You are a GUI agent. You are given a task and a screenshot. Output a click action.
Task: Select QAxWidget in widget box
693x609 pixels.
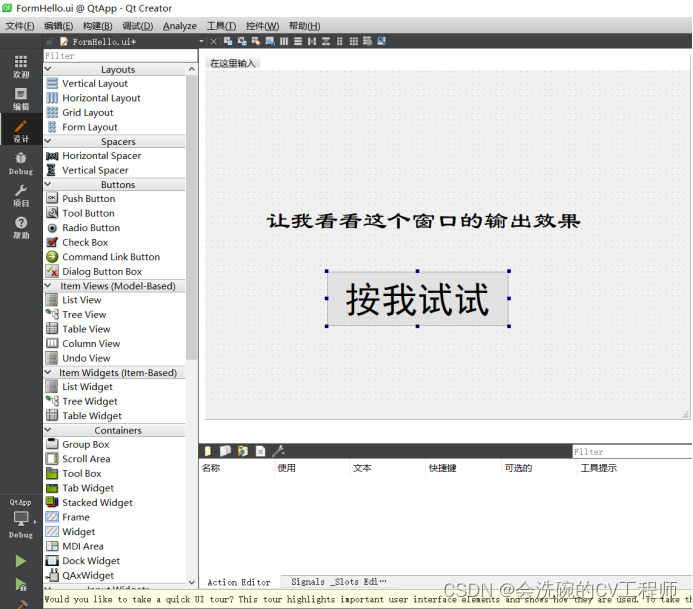pyautogui.click(x=88, y=575)
